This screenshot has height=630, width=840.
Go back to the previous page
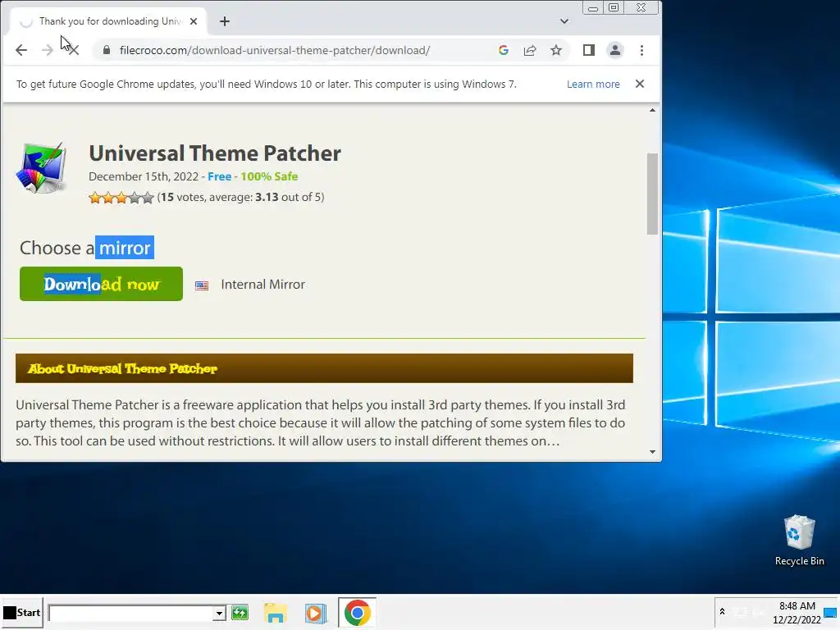coord(21,50)
